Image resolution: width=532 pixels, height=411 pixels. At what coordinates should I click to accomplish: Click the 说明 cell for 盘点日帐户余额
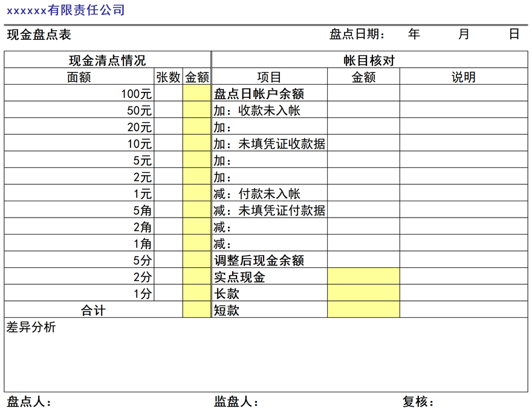(464, 93)
